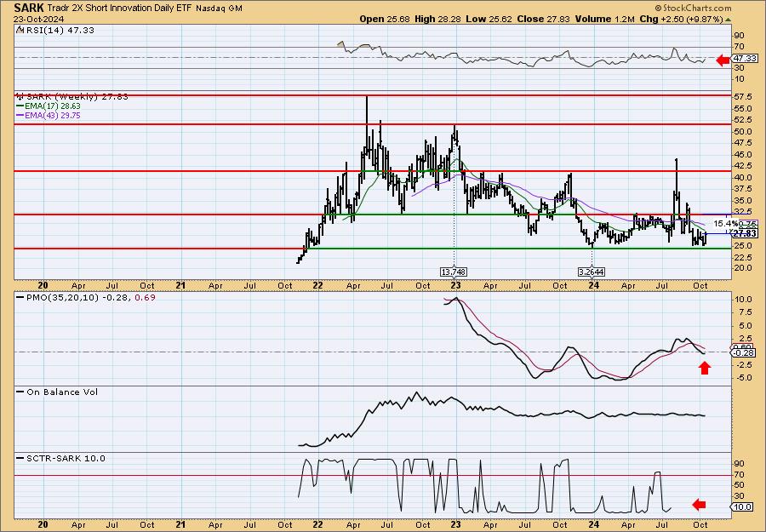Select the Close 27.83 value in header
This screenshot has height=532, width=766.
tap(542, 19)
